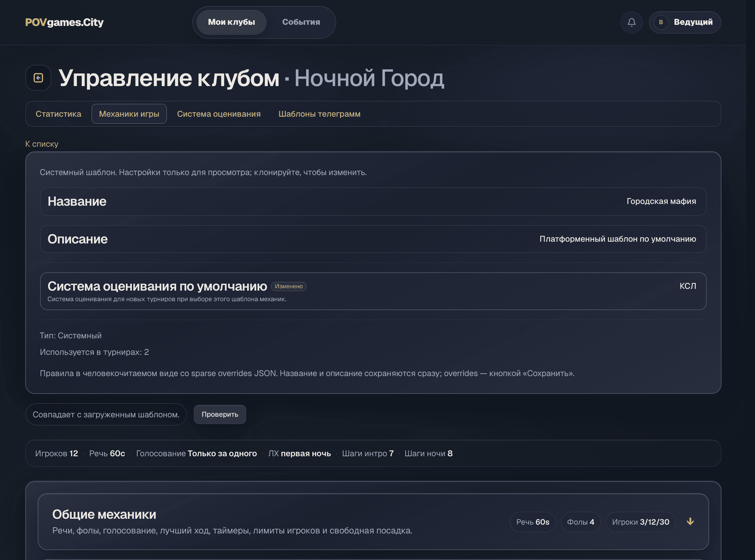Screen dimensions: 755x560
Task: Expand the Общие механики section arrow
Action: point(690,522)
